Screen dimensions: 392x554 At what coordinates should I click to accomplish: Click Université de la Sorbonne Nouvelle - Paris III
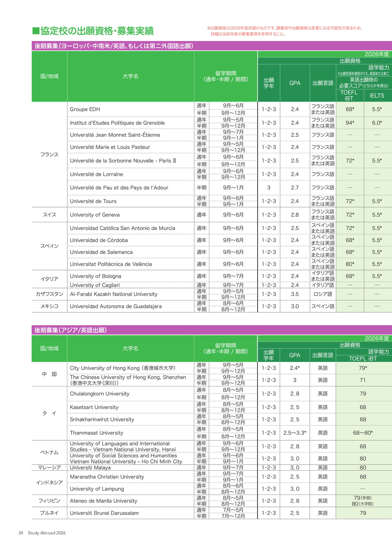point(123,161)
